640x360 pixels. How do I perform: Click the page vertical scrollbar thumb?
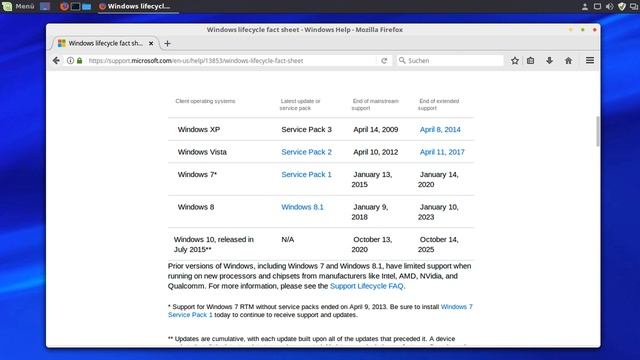(x=598, y=131)
